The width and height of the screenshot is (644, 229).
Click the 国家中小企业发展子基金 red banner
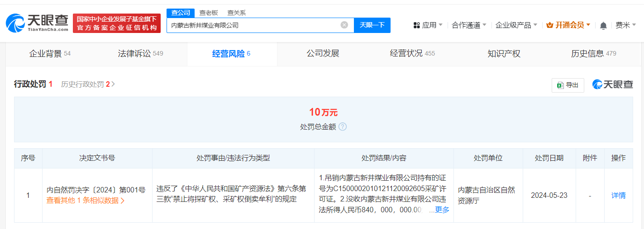point(117,23)
